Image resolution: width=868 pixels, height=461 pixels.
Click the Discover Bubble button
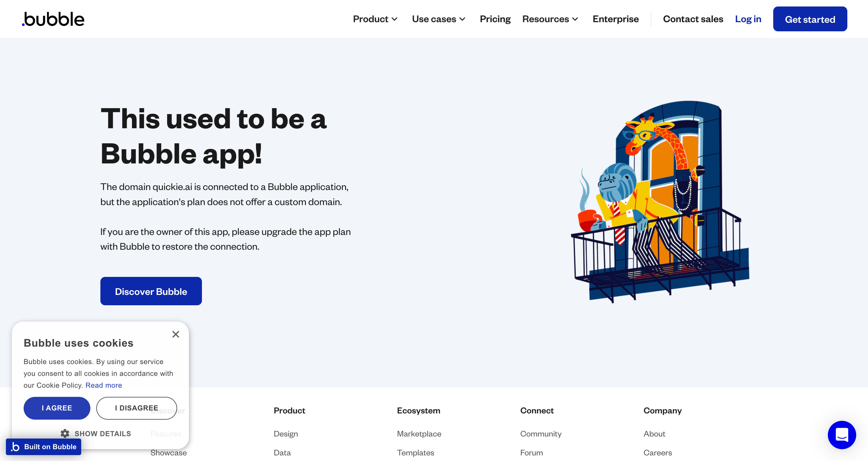[x=151, y=291]
